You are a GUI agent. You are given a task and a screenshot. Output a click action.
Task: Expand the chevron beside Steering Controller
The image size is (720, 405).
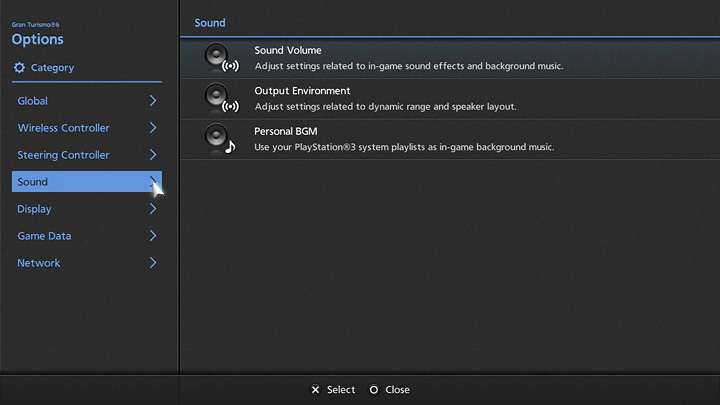153,155
